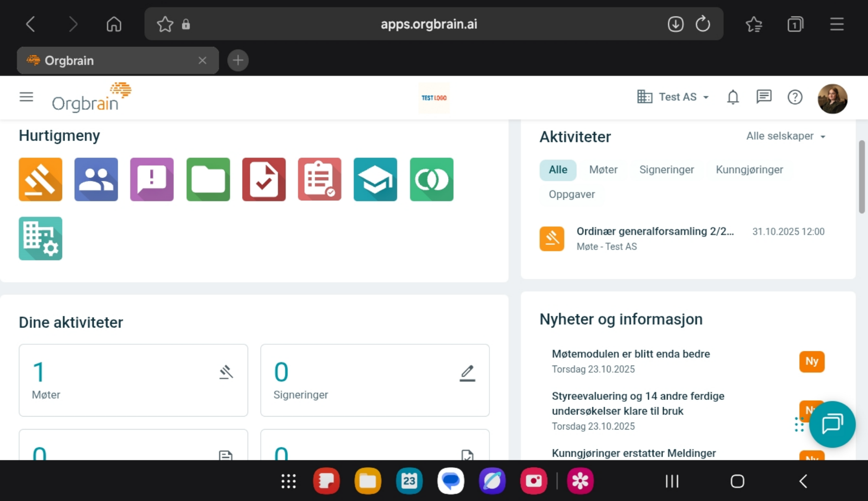Open the notifications bell
The height and width of the screenshot is (501, 868).
[x=732, y=97]
